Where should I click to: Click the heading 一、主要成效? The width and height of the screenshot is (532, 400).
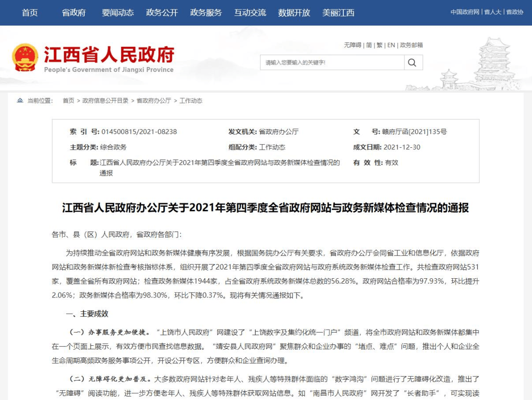(x=87, y=314)
